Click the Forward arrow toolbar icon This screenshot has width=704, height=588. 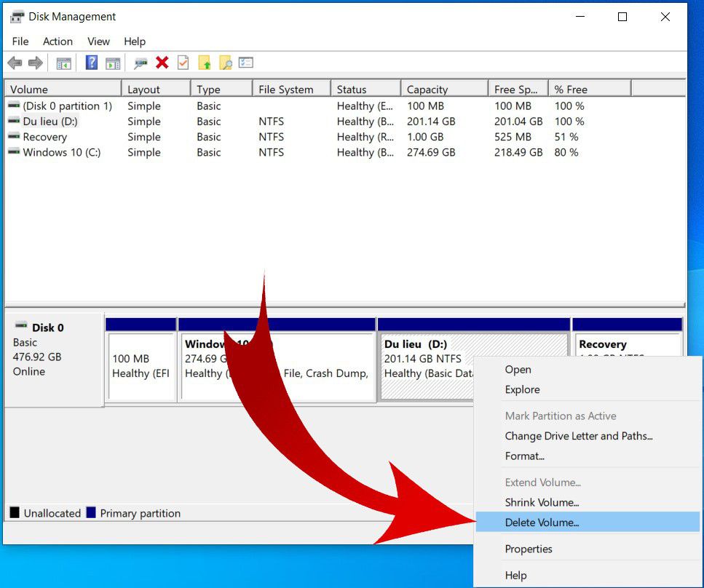(x=35, y=63)
